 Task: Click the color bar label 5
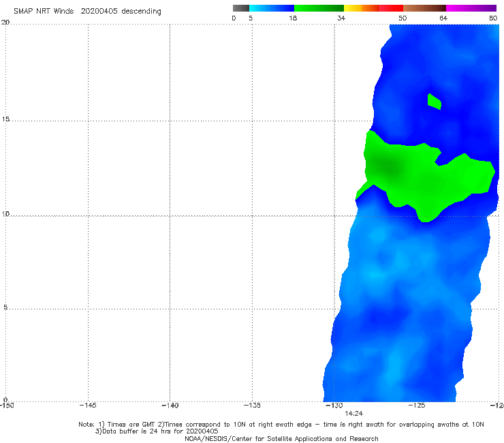[251, 18]
